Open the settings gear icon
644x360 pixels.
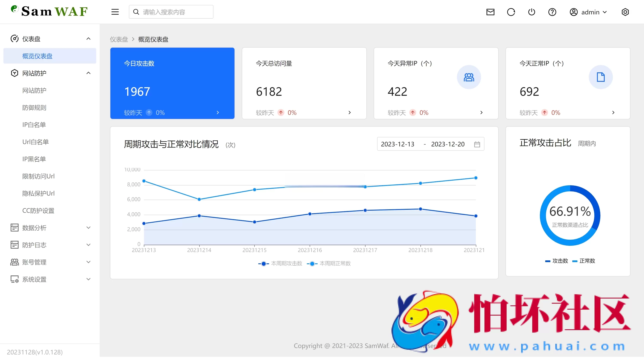tap(625, 12)
